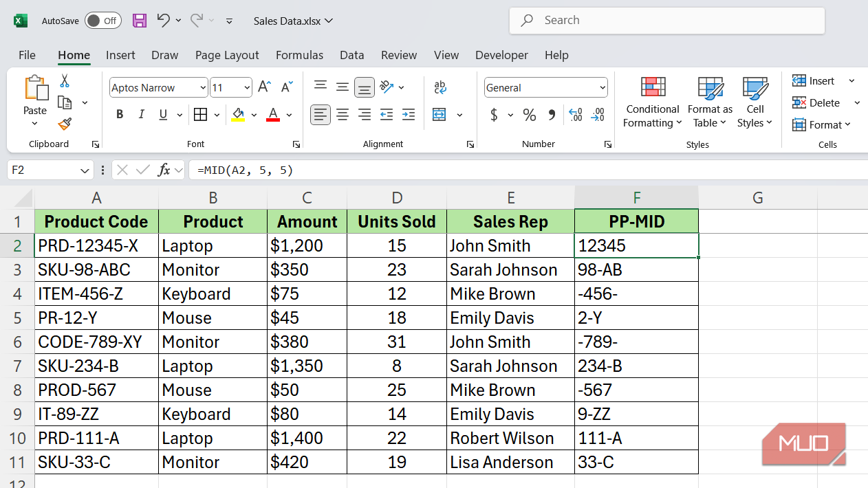Click Cell Styles button
Viewport: 868px width, 488px height.
(x=755, y=102)
